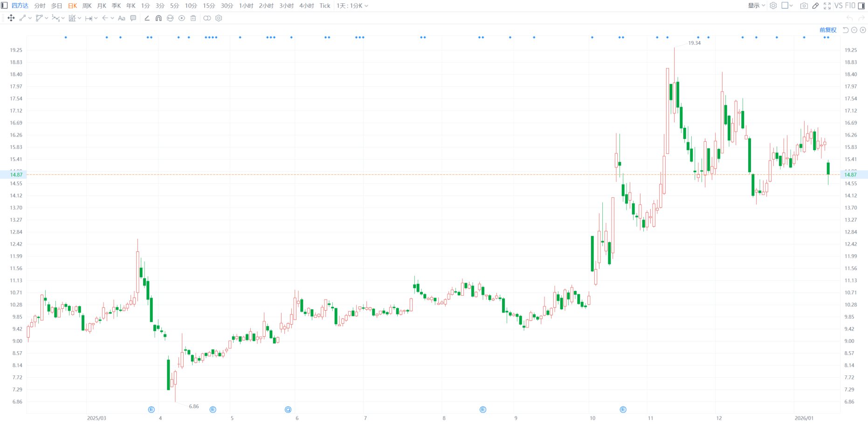Select the 30分 period tab

(227, 6)
